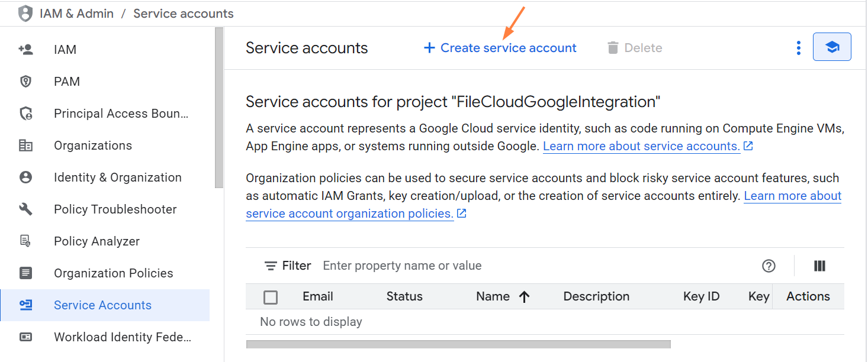Viewport: 868px width, 362px height.
Task: Click the PAM shield icon in sidebar
Action: pyautogui.click(x=26, y=82)
